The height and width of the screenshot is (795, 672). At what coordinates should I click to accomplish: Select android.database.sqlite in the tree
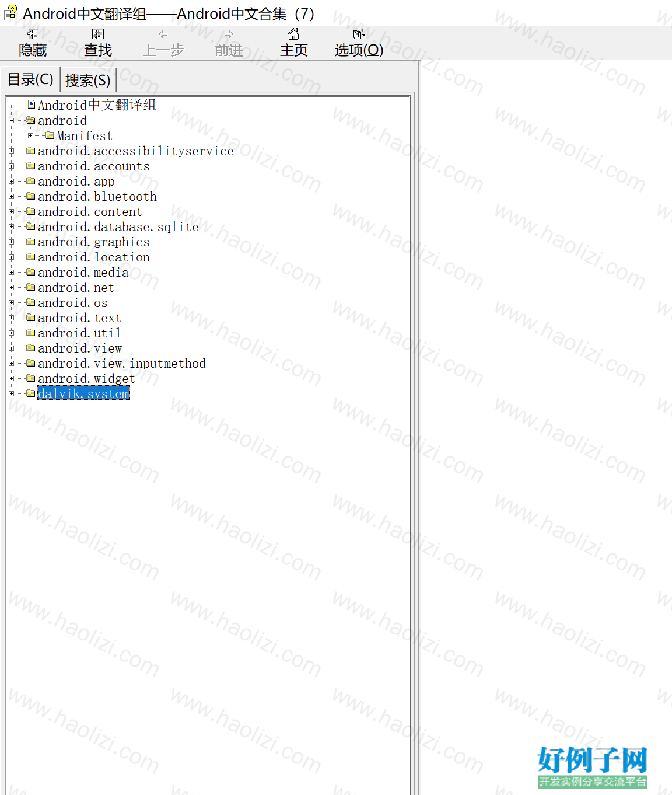pos(118,227)
